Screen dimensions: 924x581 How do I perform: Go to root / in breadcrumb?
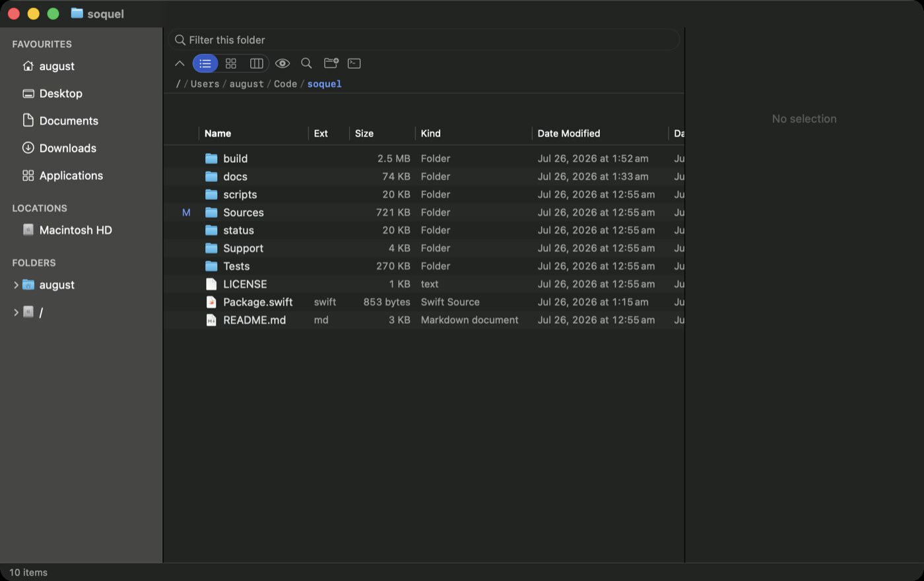click(x=178, y=84)
